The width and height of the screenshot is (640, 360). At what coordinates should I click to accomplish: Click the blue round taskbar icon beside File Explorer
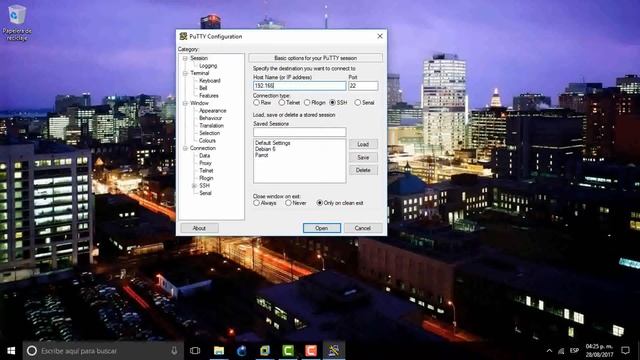tap(242, 351)
